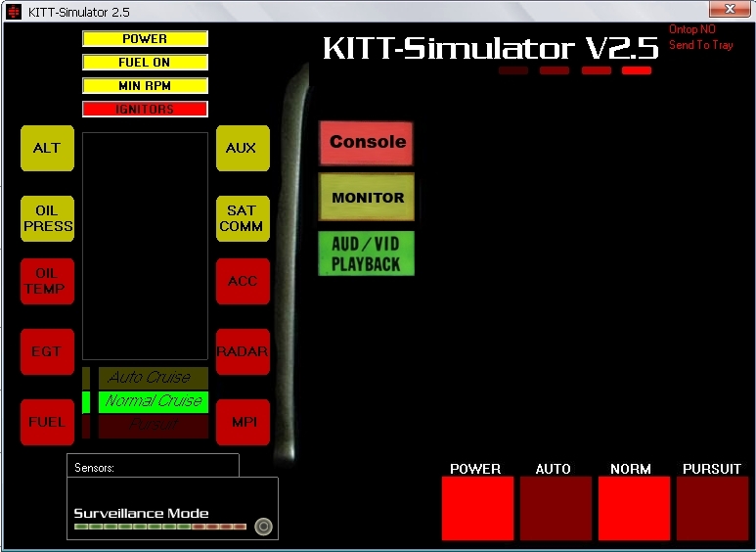Viewport: 756px width, 552px height.
Task: Toggle the SAT COMM button
Action: coord(243,218)
